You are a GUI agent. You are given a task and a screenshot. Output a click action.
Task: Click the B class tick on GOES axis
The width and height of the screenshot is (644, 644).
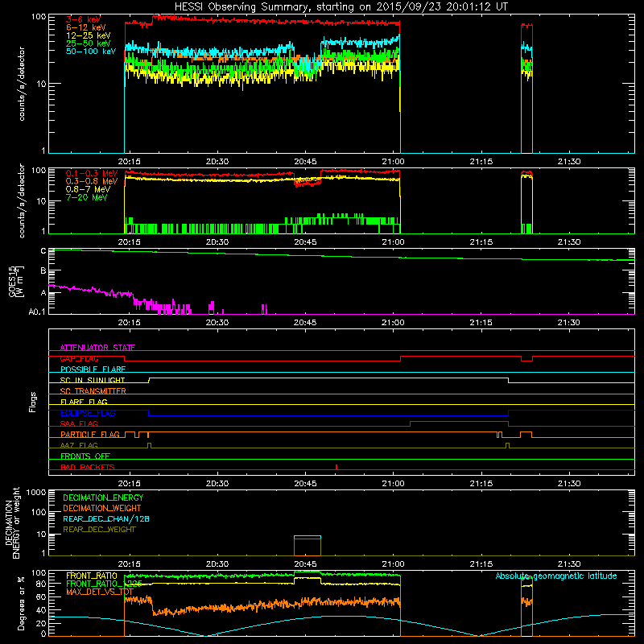[x=43, y=270]
